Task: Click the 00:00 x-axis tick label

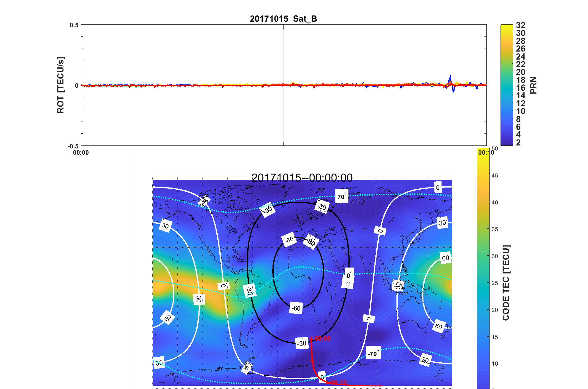Action: (x=81, y=153)
